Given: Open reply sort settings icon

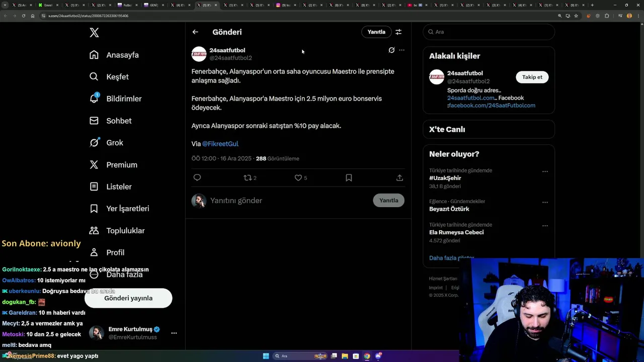Looking at the screenshot, I should click(x=398, y=32).
